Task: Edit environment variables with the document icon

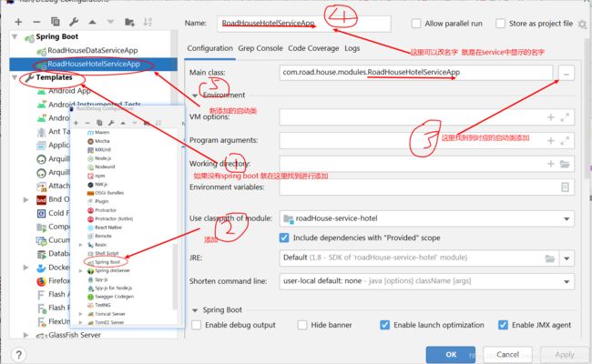Action: pyautogui.click(x=565, y=187)
